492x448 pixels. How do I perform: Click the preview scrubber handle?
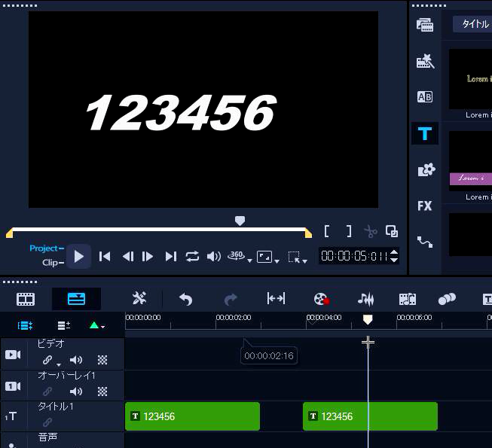(240, 221)
